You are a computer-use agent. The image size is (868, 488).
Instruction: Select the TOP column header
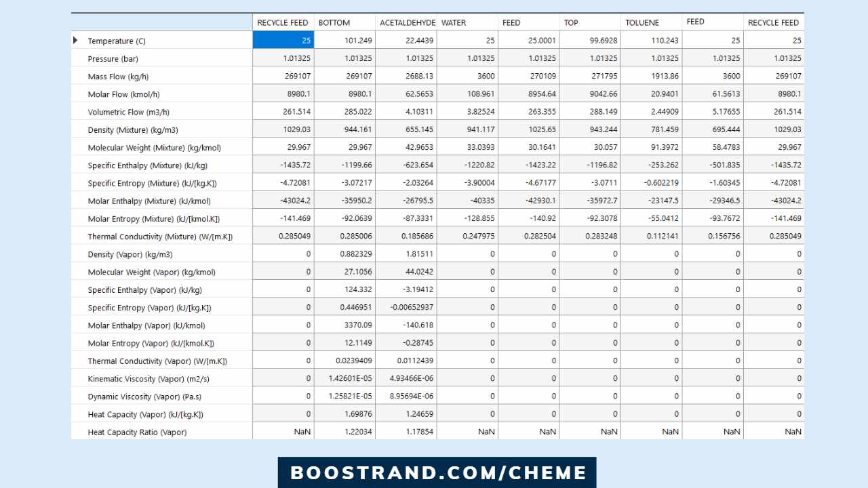(570, 22)
